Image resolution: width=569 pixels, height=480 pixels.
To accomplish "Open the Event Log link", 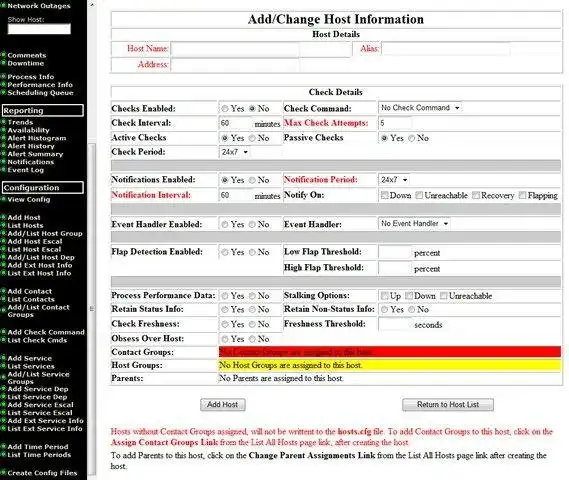I will point(25,170).
